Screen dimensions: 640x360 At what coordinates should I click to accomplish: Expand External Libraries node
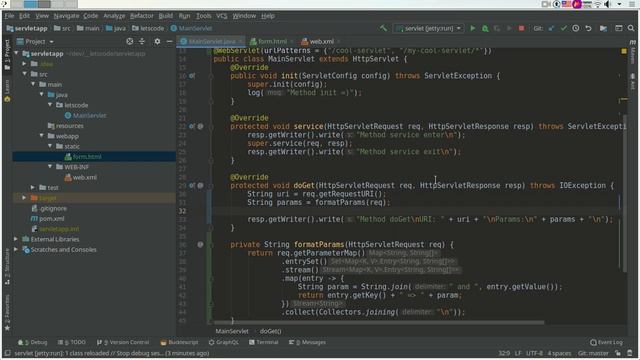(16, 239)
